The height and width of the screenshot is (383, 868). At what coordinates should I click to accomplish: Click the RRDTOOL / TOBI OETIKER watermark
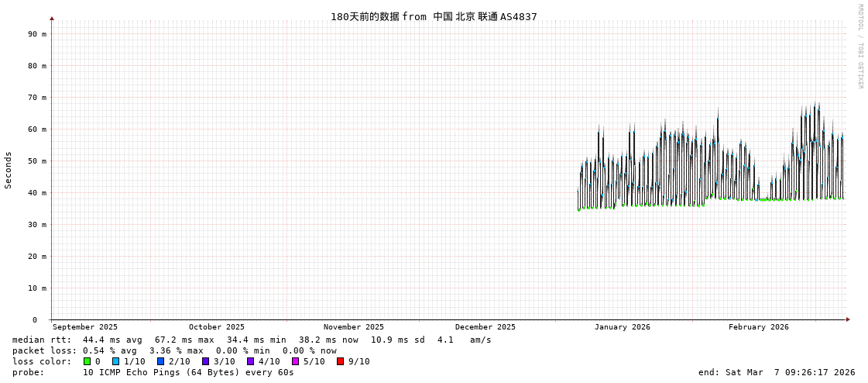coord(859,47)
